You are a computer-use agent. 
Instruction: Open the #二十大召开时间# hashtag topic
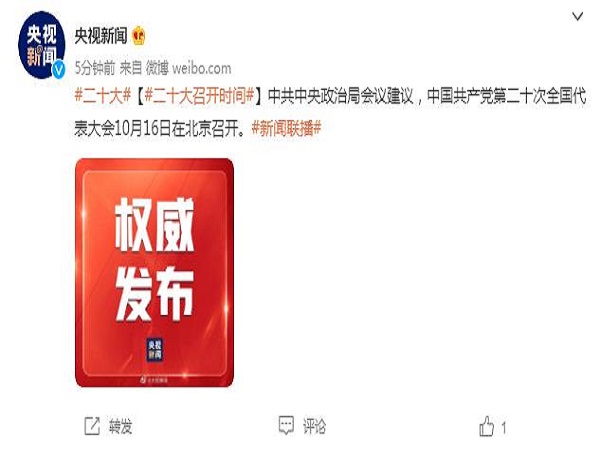(199, 96)
